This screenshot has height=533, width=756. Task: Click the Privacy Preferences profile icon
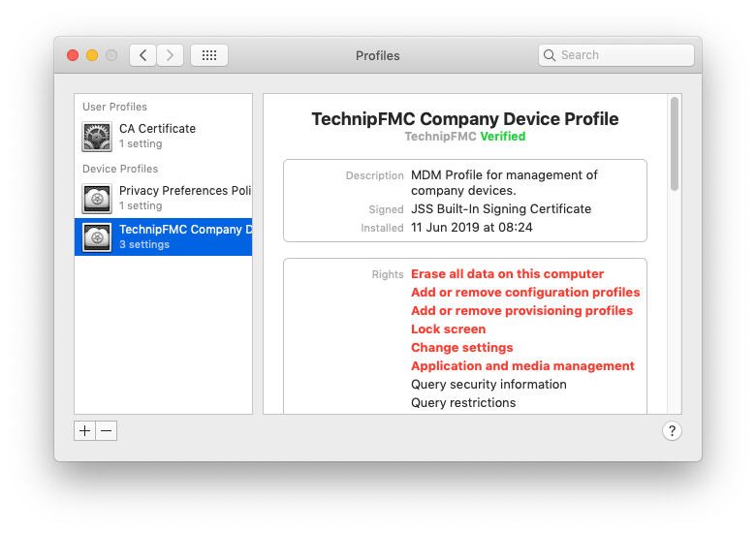pos(97,199)
